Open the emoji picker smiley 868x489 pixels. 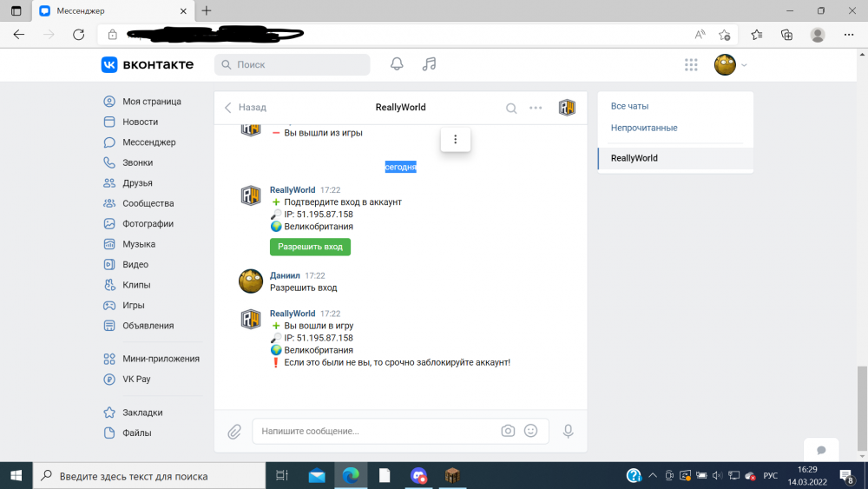click(x=530, y=431)
